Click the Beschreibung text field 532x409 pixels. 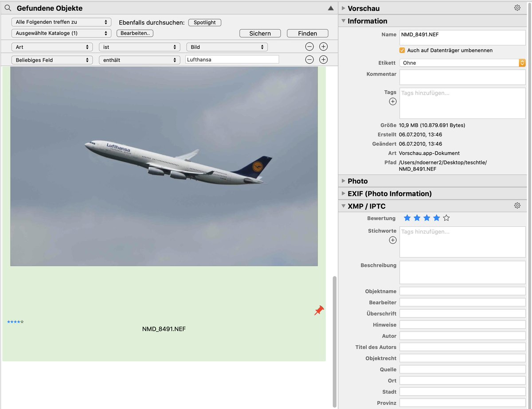462,273
